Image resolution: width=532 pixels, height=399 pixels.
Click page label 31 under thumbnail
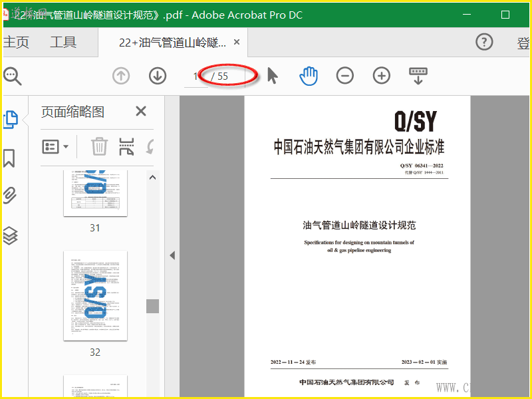(95, 227)
